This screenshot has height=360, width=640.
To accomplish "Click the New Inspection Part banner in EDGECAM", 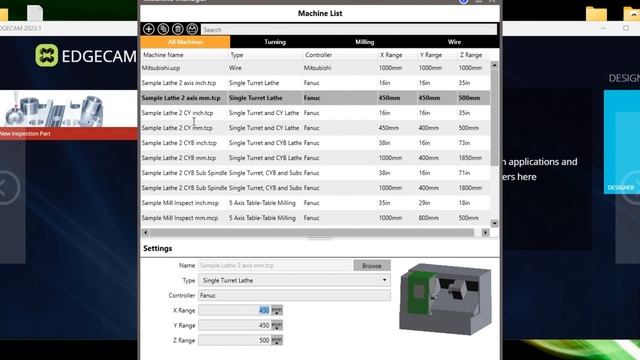I will (x=69, y=133).
